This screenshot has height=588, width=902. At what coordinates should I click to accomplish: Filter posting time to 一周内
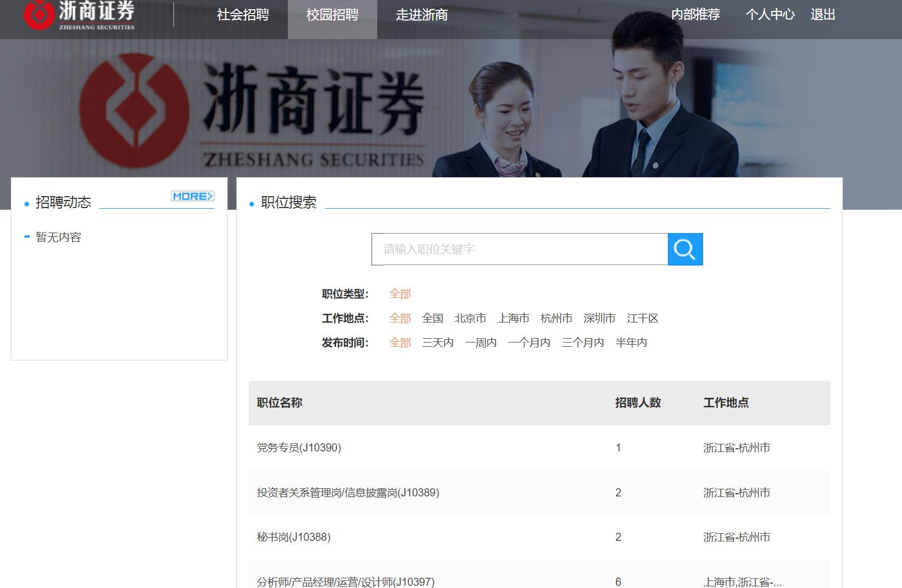click(481, 343)
